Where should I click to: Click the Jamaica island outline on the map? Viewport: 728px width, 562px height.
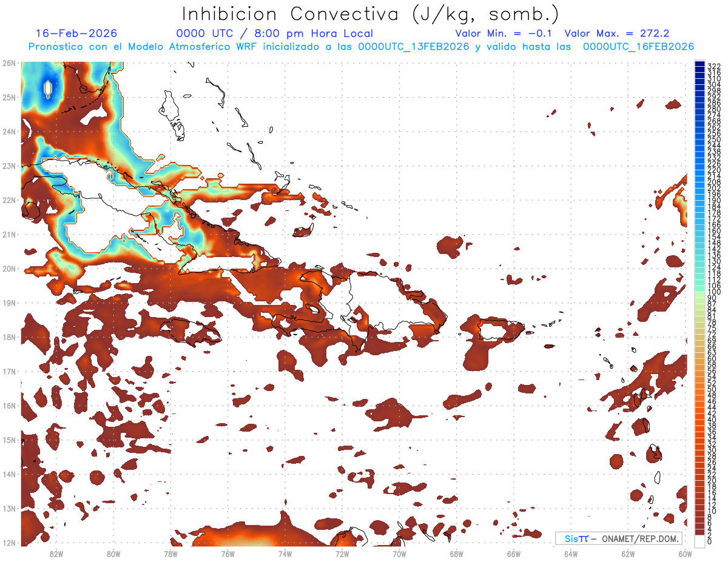(189, 333)
